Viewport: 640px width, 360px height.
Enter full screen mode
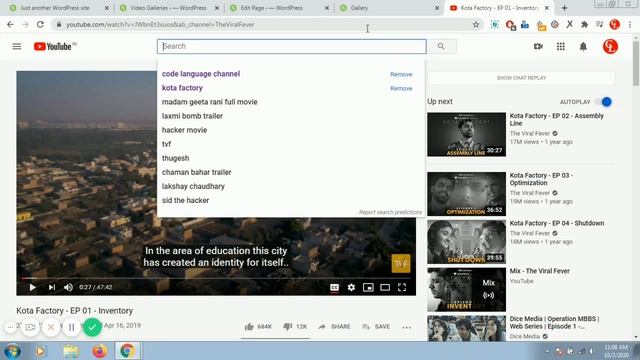402,287
